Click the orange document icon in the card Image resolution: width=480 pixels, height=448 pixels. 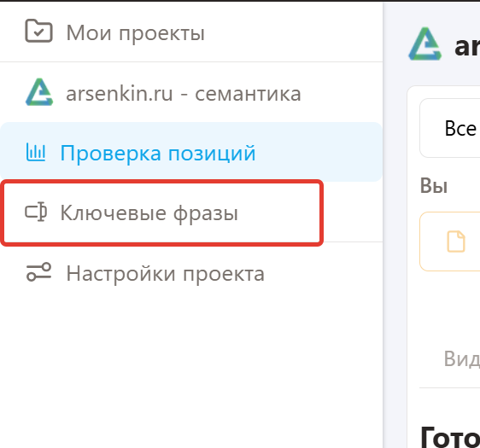(x=456, y=241)
